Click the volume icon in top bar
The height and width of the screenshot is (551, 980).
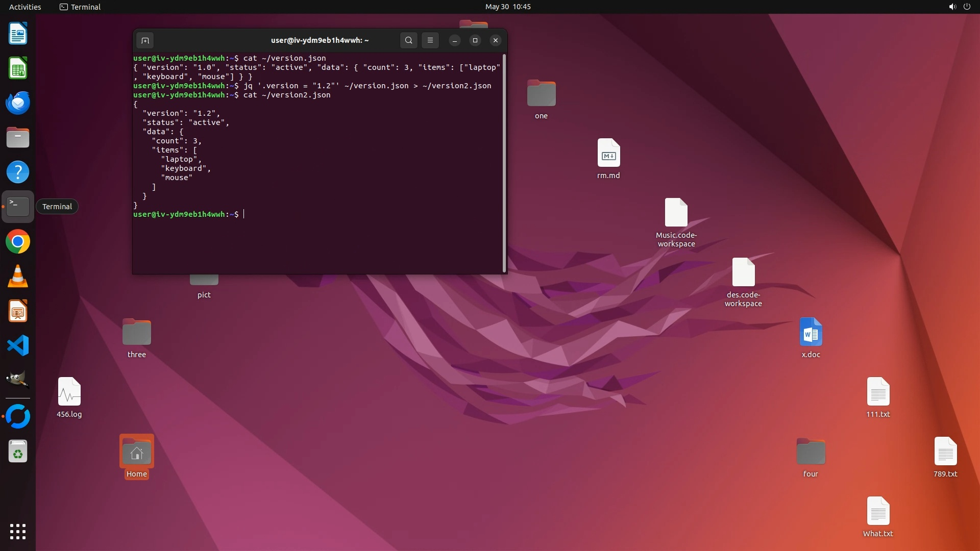point(952,7)
